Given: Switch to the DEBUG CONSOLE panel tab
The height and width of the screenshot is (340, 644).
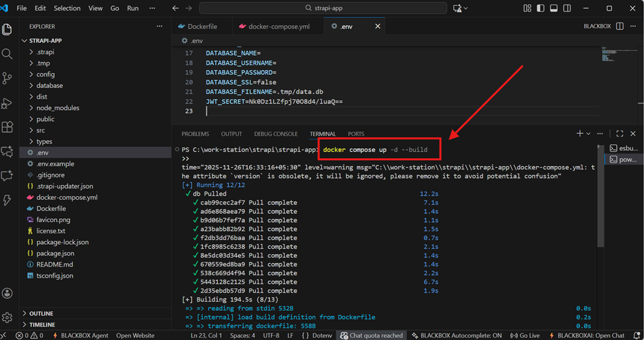Looking at the screenshot, I should [x=275, y=134].
